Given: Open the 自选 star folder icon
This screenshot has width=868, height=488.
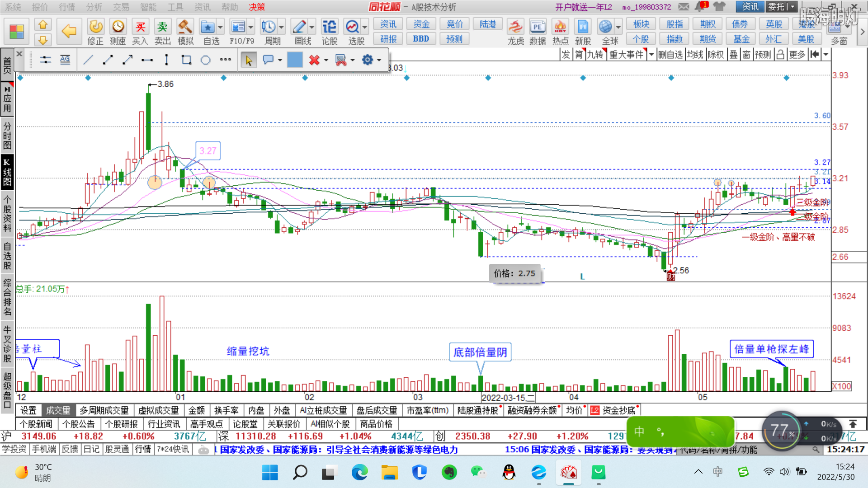Looking at the screenshot, I should [208, 27].
